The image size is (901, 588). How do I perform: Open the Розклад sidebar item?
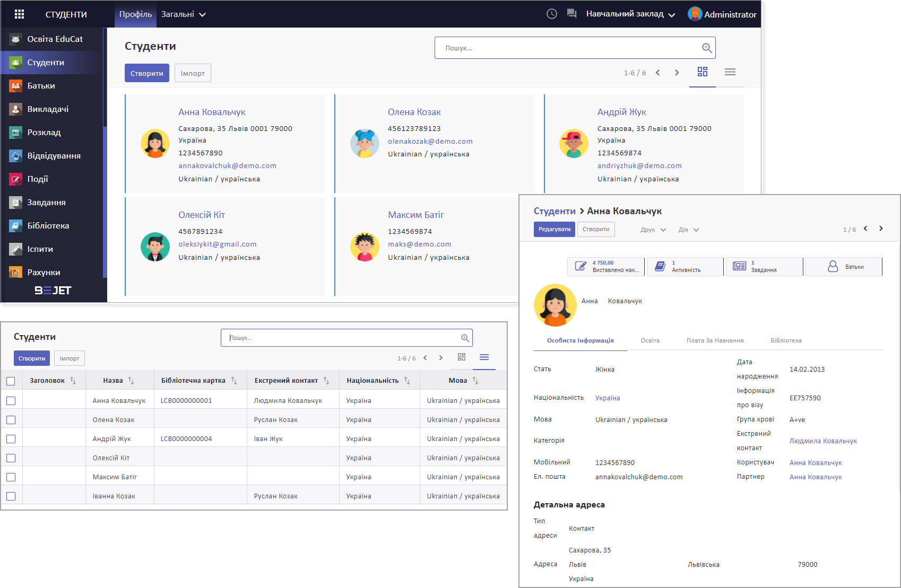[52, 133]
